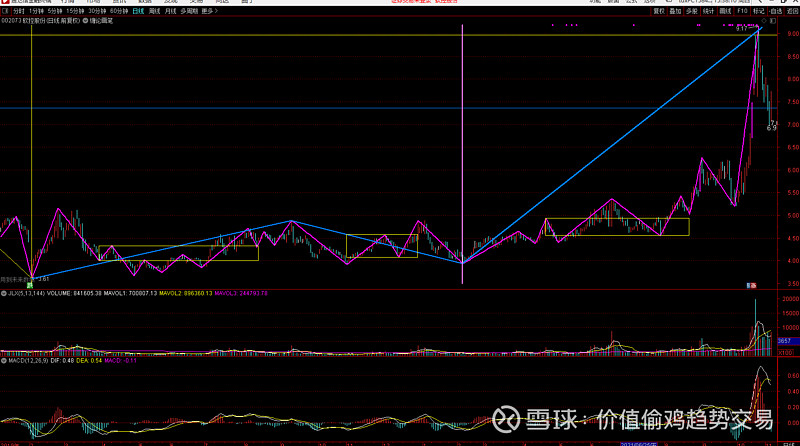Switch to 周线 weekly chart
This screenshot has height=446, width=800.
154,11
